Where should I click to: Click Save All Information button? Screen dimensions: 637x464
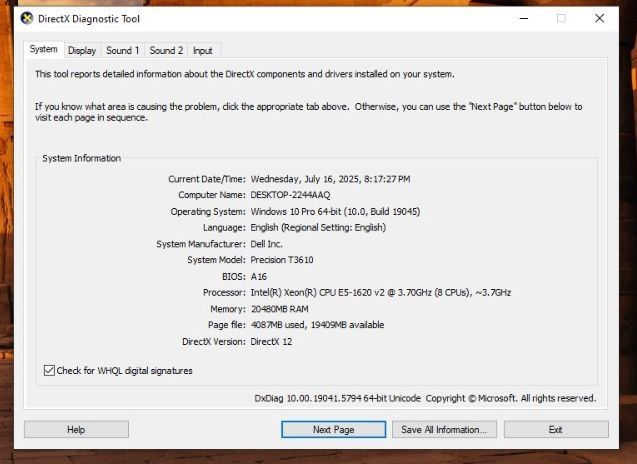[x=444, y=429]
